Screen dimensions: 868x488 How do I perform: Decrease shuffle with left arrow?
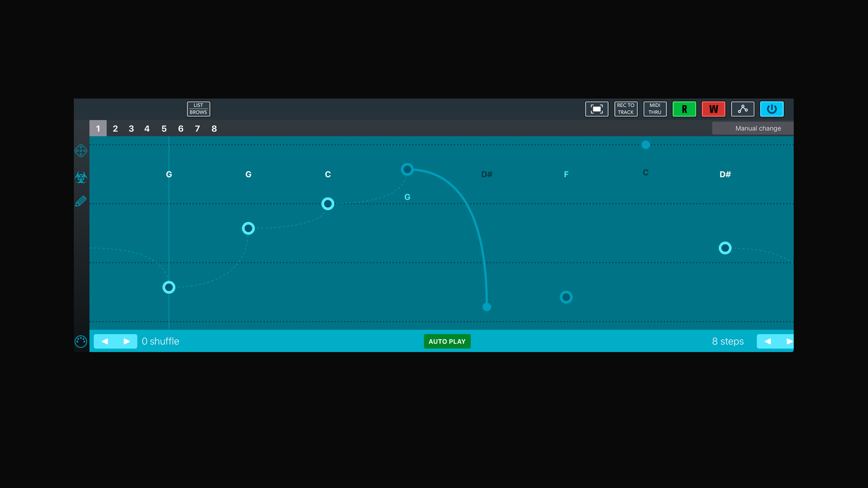105,341
